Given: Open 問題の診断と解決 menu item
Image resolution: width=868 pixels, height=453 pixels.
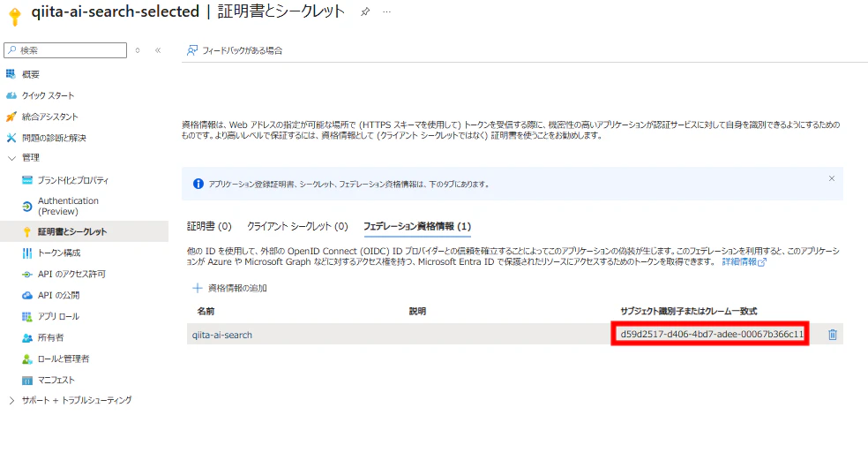Looking at the screenshot, I should pos(54,138).
